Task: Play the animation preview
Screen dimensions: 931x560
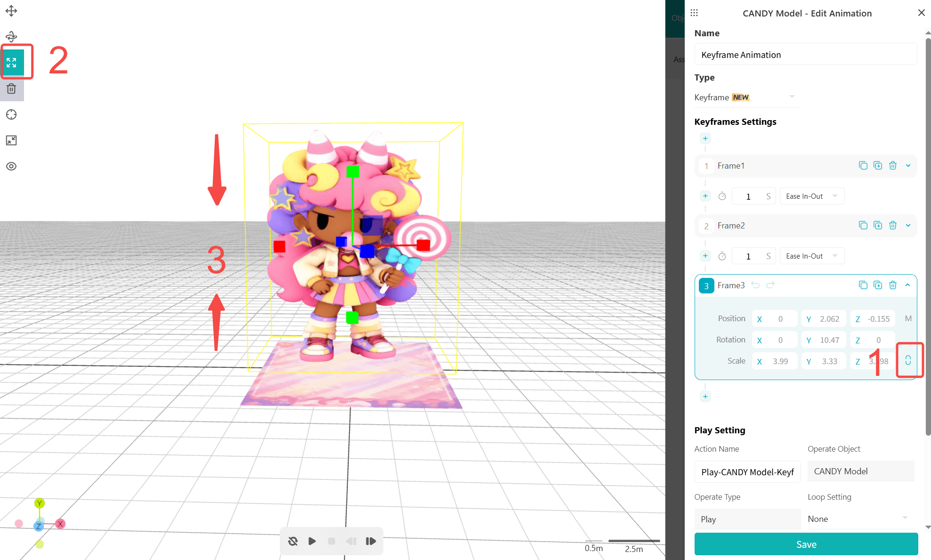Action: click(x=312, y=541)
